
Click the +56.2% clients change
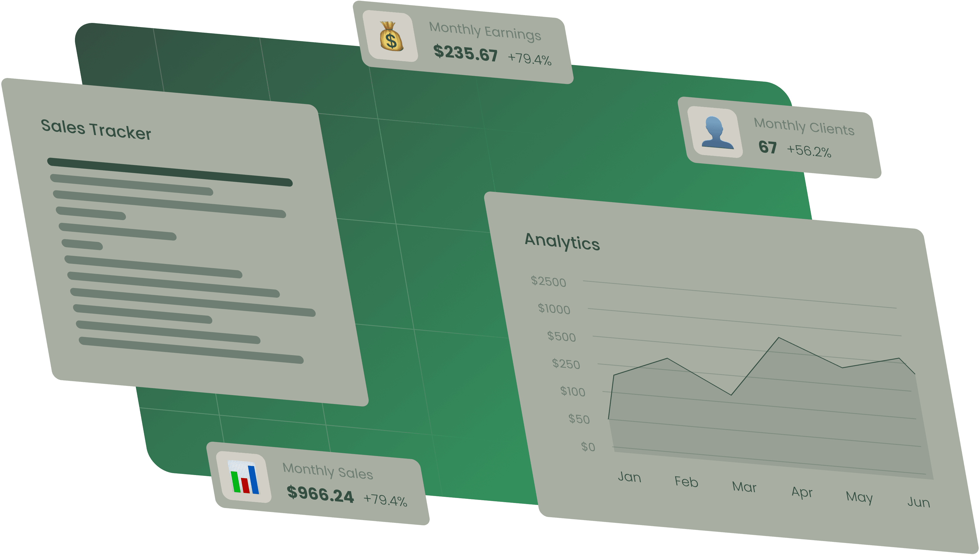809,151
